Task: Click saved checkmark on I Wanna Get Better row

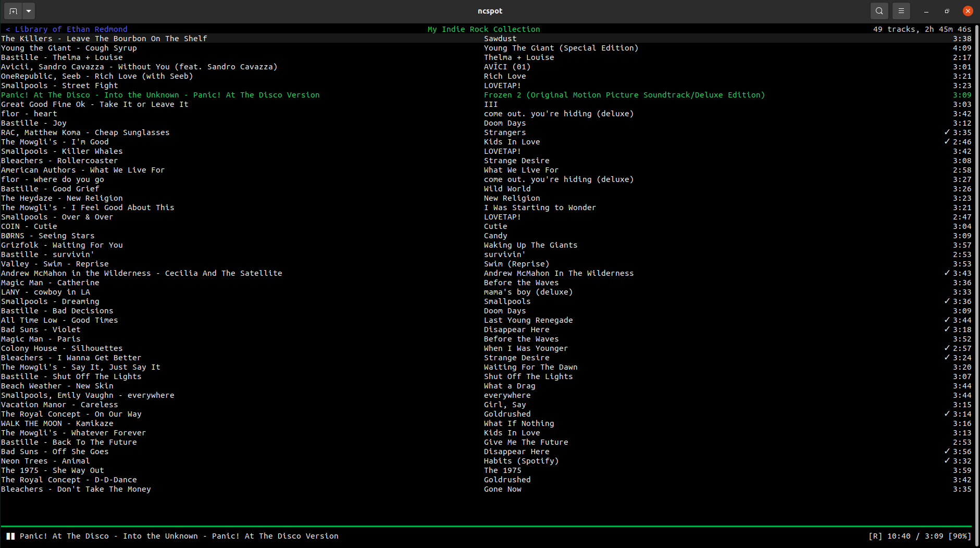Action: [947, 358]
